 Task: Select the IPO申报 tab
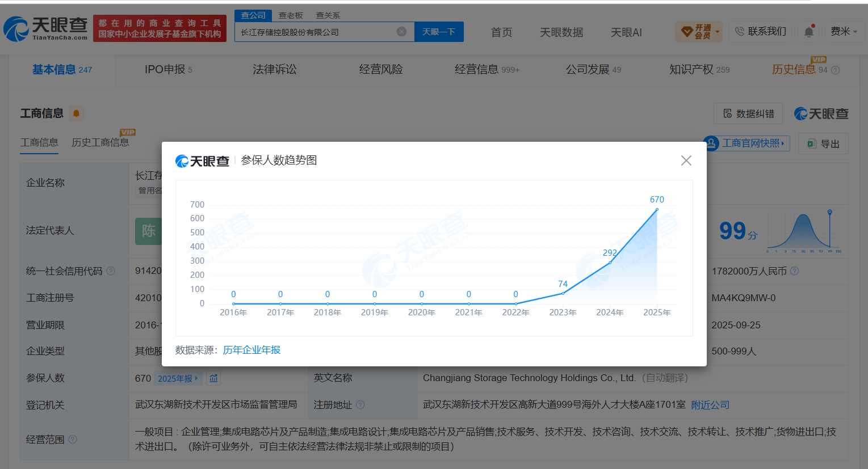pyautogui.click(x=169, y=69)
